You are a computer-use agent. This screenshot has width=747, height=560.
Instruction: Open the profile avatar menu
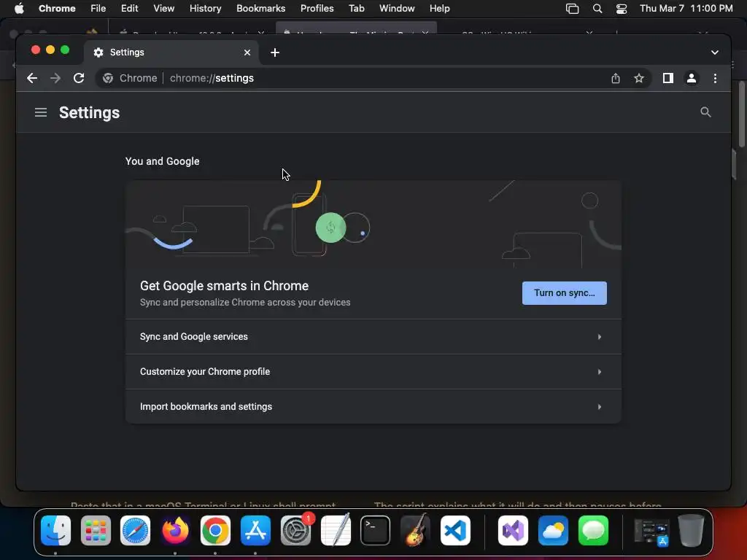(692, 78)
